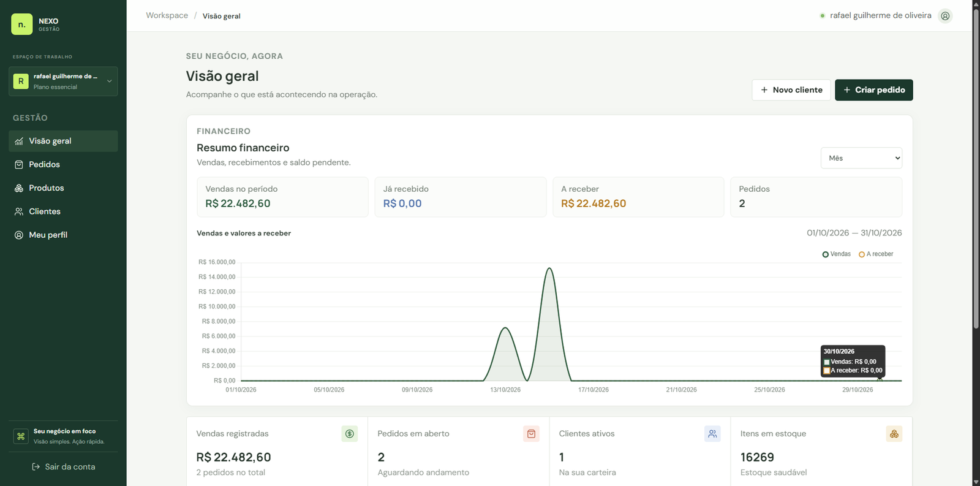Open Visão geral in the sidebar menu
This screenshot has width=980, height=486.
[x=63, y=141]
